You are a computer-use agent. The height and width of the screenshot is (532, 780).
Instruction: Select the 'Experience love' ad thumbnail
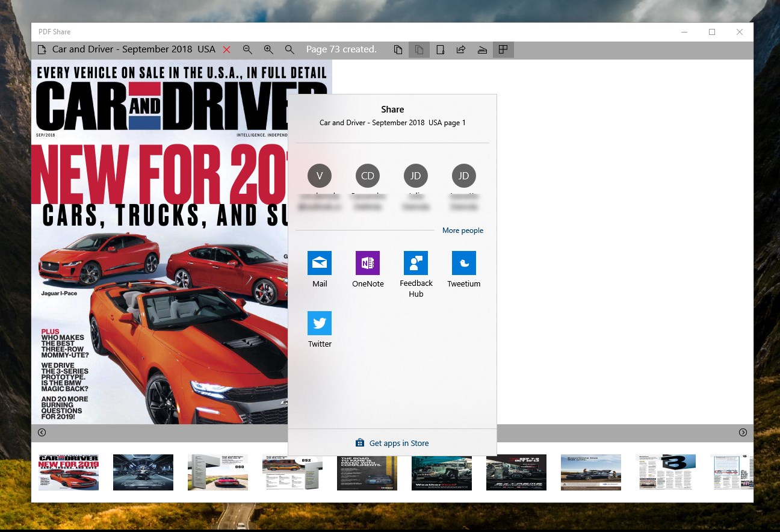591,472
